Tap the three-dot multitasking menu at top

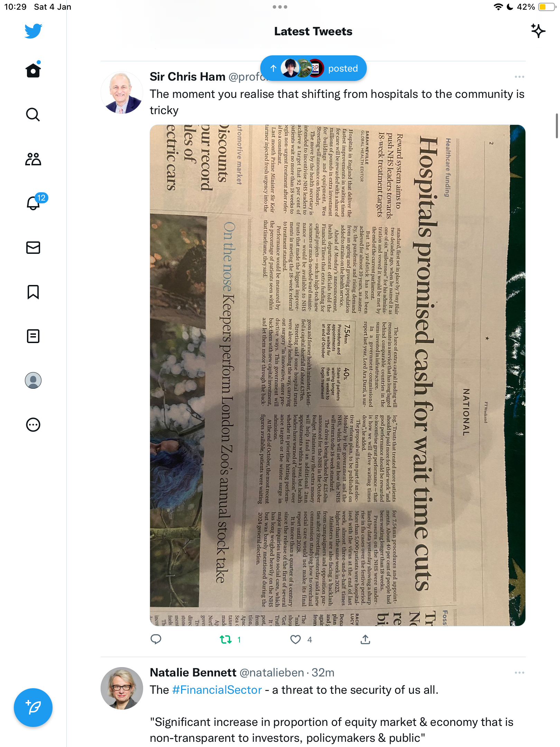click(280, 7)
